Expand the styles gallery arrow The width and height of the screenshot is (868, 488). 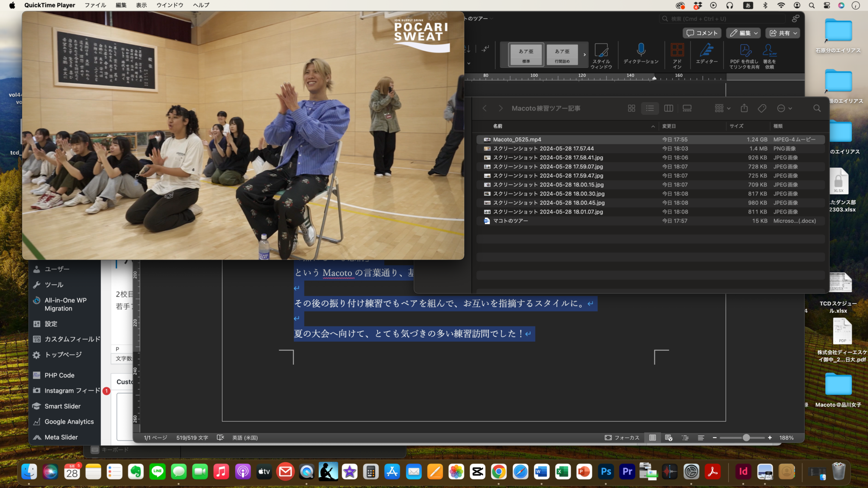point(584,55)
